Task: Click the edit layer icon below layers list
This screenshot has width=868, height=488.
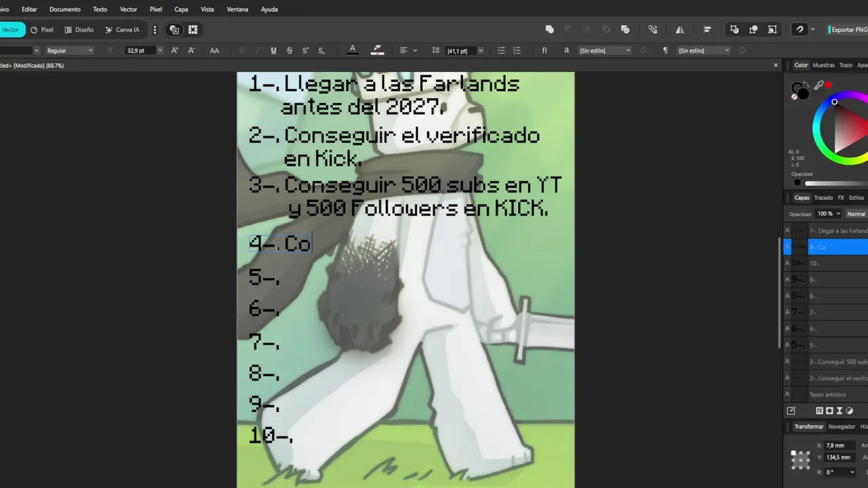Action: (791, 411)
